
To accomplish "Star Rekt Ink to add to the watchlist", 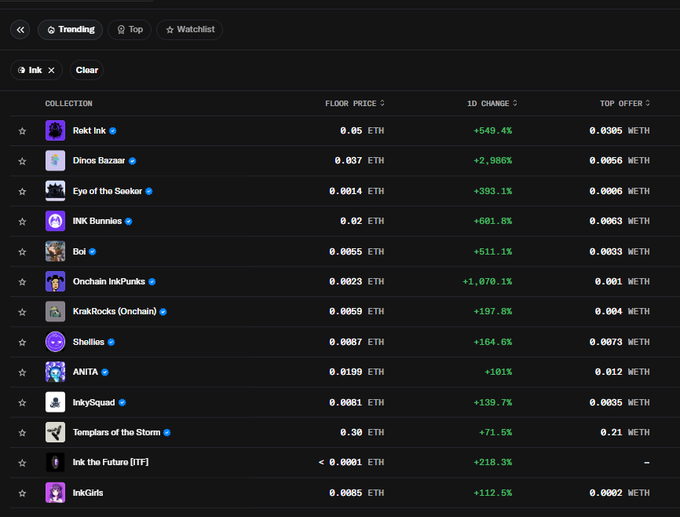I will tap(22, 131).
